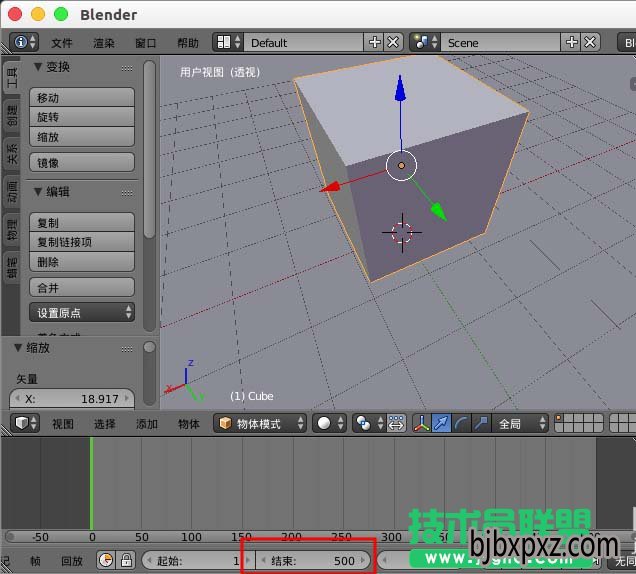Click the 复制 button

82,223
